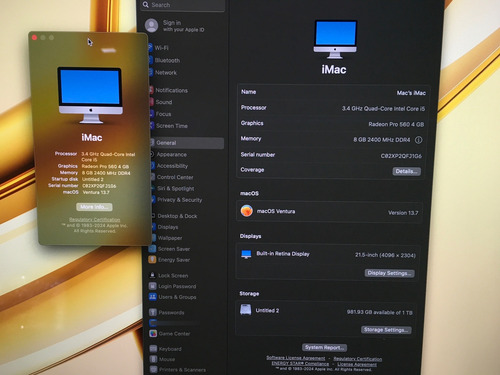
Task: Click the macOS Ventura logo icon
Action: [x=247, y=211]
